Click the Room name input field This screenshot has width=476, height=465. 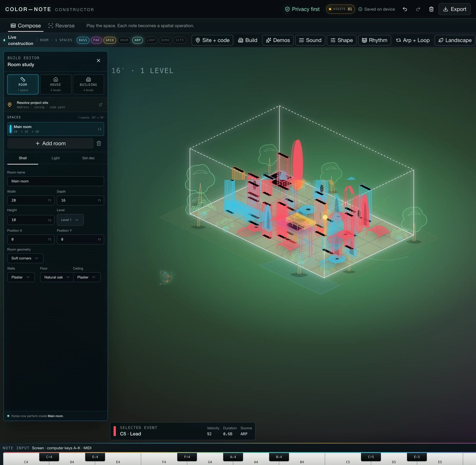tap(56, 181)
